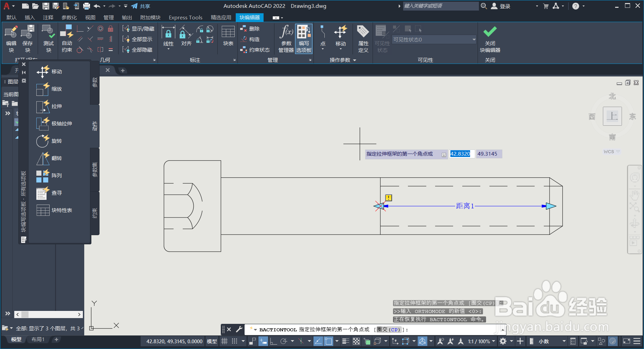Click the 测试块 ribbon button

49,39
